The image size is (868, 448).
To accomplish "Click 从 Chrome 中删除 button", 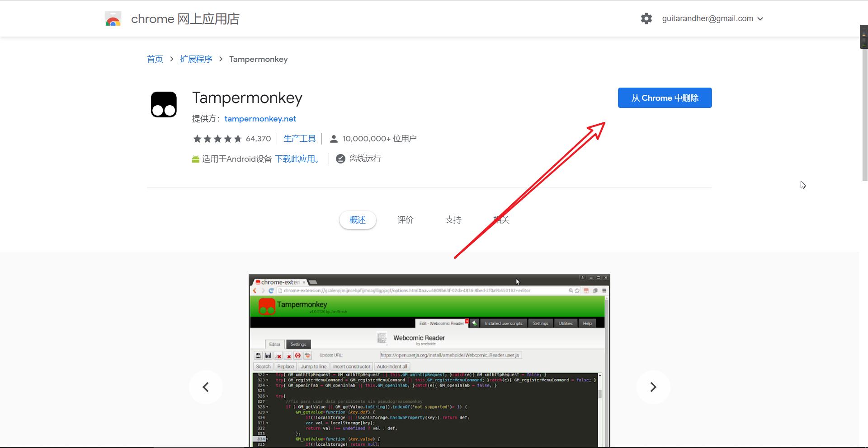I will point(665,98).
